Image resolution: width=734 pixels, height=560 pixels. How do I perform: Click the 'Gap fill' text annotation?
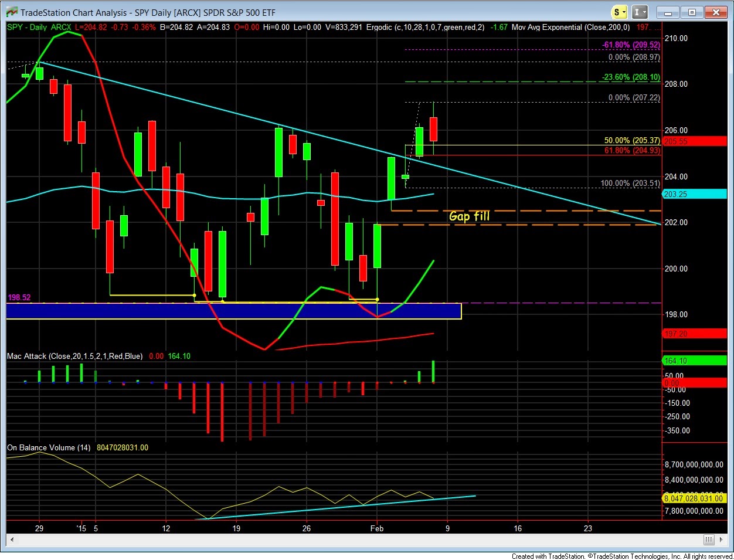(469, 216)
